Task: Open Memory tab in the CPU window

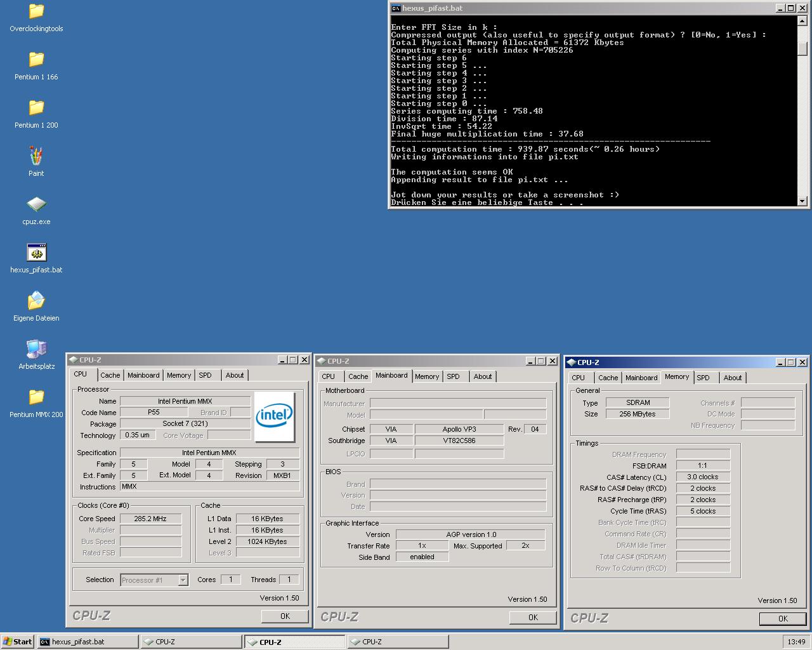Action: tap(179, 375)
